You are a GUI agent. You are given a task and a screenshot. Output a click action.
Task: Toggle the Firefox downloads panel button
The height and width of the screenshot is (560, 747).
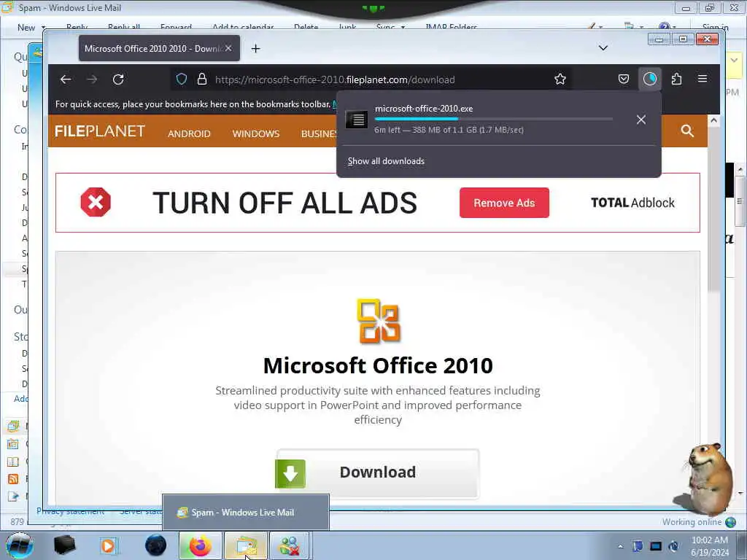[650, 79]
